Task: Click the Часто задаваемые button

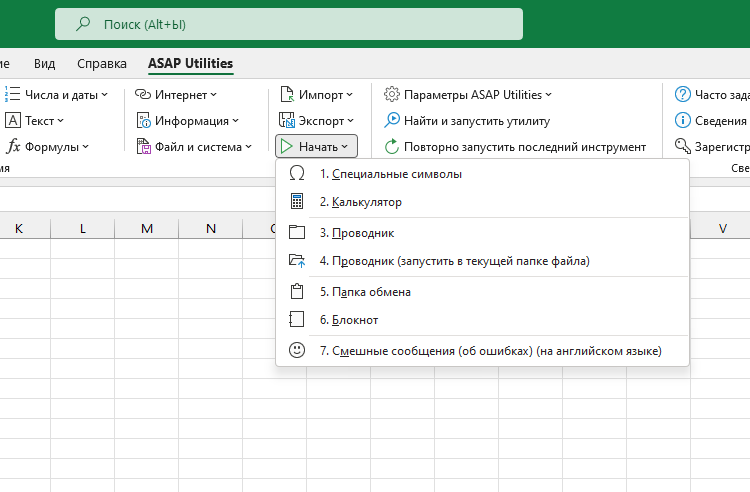Action: (x=712, y=95)
